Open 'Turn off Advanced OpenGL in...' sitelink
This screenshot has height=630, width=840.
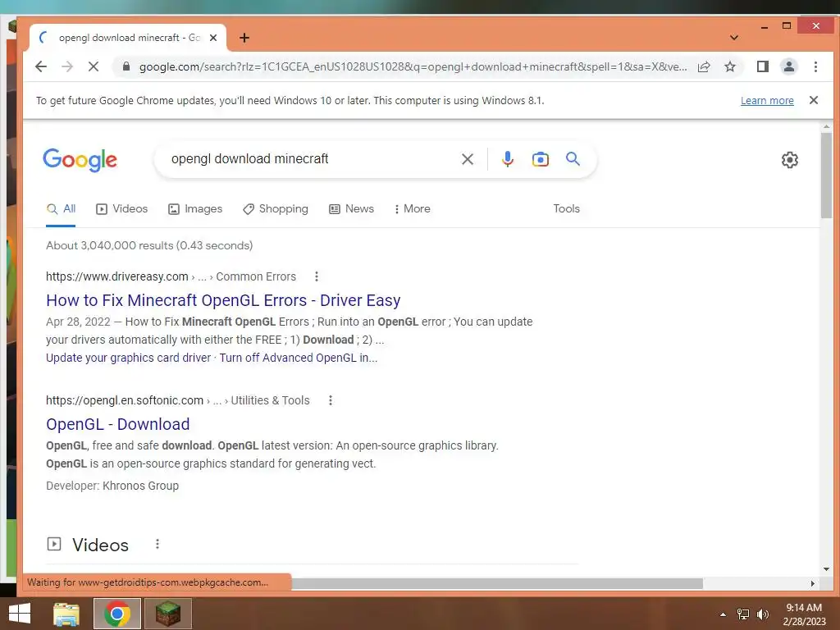tap(299, 358)
